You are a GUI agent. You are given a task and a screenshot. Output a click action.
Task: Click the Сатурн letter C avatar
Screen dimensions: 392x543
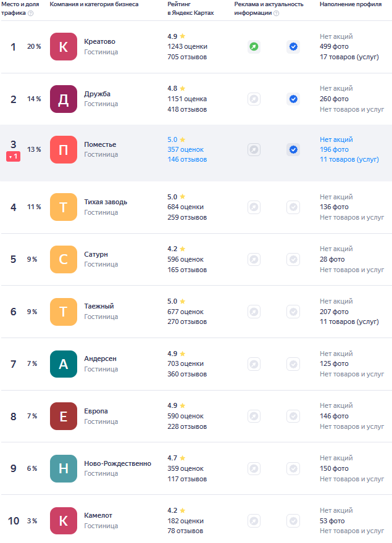coord(64,259)
